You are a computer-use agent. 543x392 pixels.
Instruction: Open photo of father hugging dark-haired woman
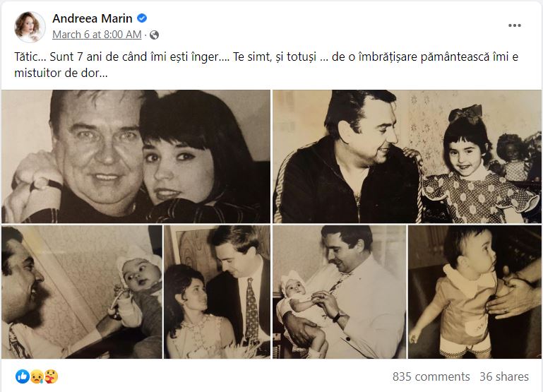pyautogui.click(x=136, y=156)
